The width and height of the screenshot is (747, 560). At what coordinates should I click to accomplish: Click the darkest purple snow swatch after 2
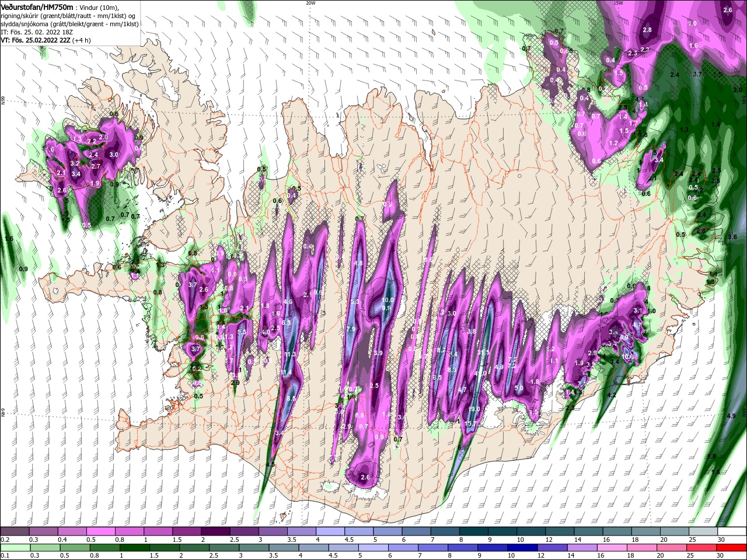[215, 532]
